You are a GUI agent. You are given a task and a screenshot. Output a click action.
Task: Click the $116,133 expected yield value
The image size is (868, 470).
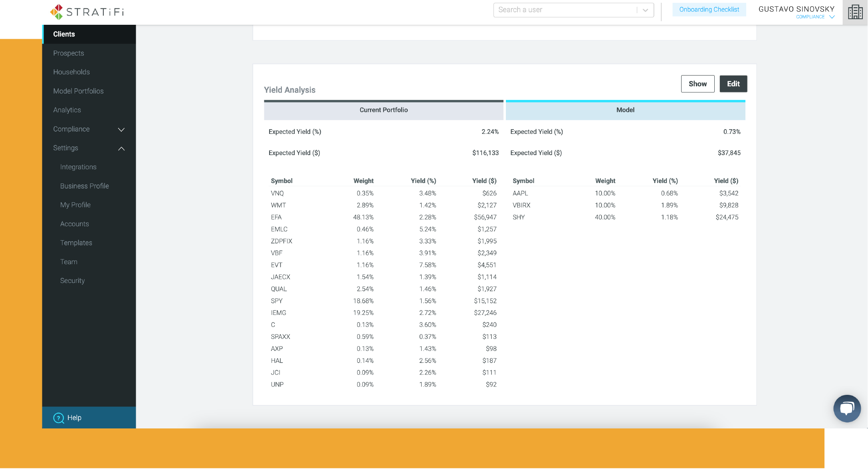[486, 153]
